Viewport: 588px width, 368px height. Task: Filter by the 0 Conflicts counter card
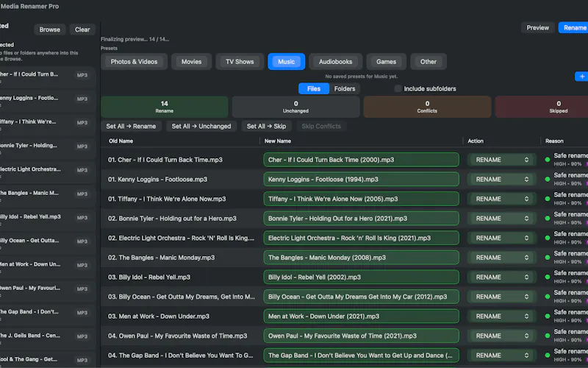[x=427, y=107]
